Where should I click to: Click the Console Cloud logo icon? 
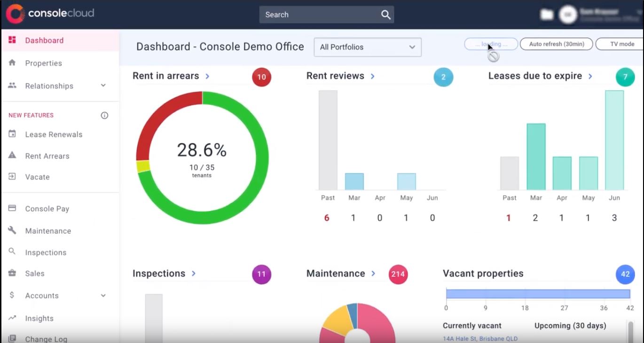tap(15, 14)
